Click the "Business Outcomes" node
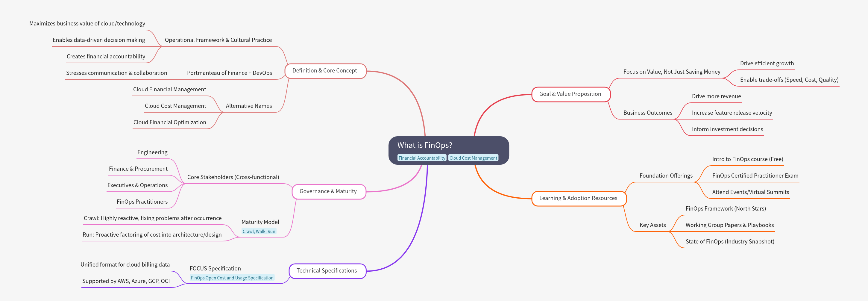The image size is (868, 301). [648, 113]
